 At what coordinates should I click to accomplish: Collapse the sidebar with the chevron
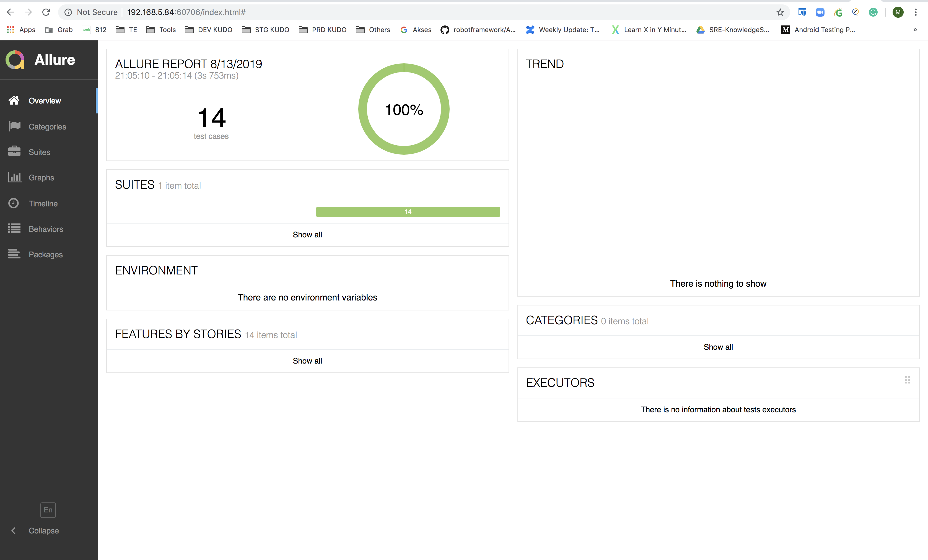14,530
